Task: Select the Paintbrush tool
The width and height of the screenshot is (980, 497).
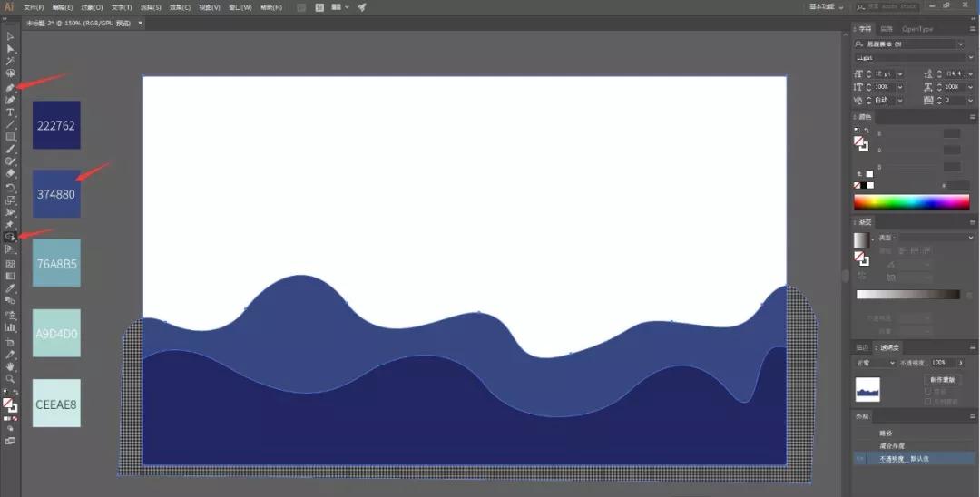Action: [x=10, y=150]
